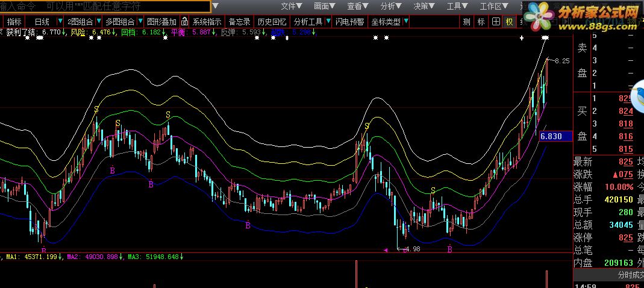Click the 多图组合 button
The width and height of the screenshot is (644, 288).
pos(120,22)
